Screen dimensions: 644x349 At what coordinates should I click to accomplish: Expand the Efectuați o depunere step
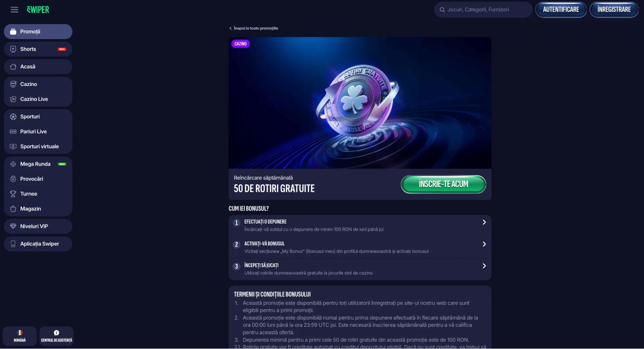click(360, 225)
